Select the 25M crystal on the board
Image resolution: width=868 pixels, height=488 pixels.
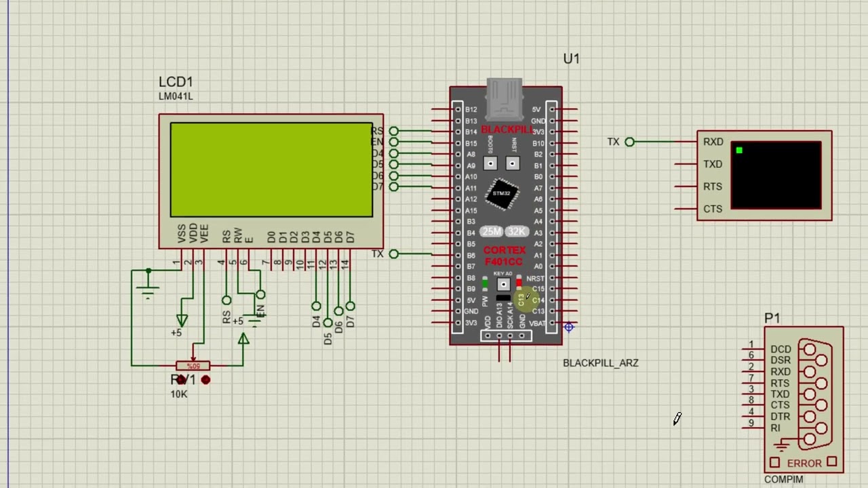(x=492, y=232)
